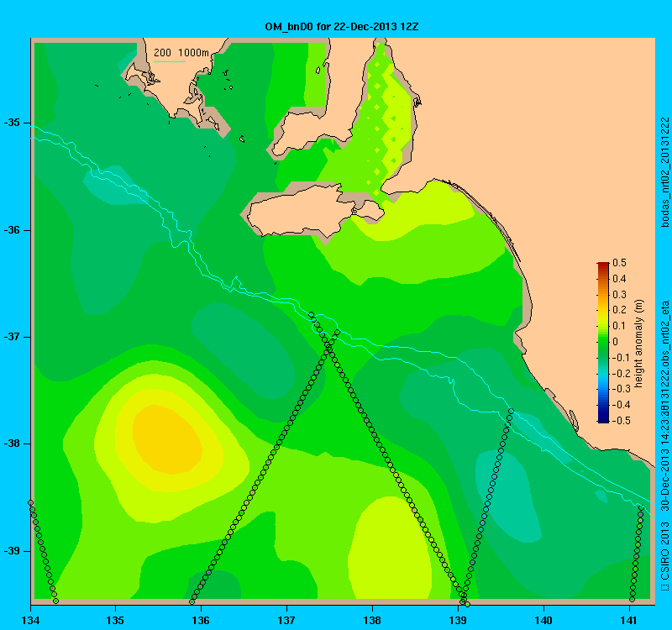Click the 'height anomaly (m)' axis label
Image resolution: width=672 pixels, height=630 pixels.
pyautogui.click(x=639, y=344)
